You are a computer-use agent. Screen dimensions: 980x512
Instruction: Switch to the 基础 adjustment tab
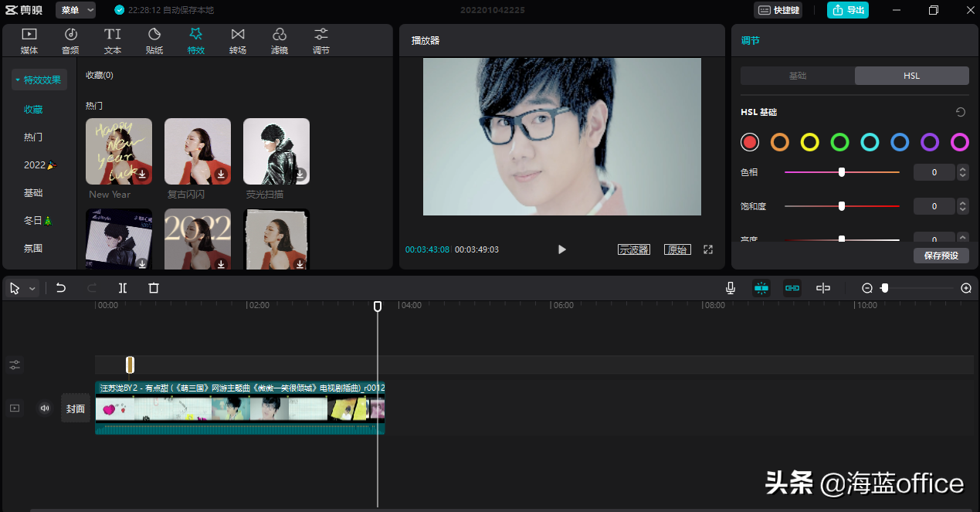click(x=798, y=76)
